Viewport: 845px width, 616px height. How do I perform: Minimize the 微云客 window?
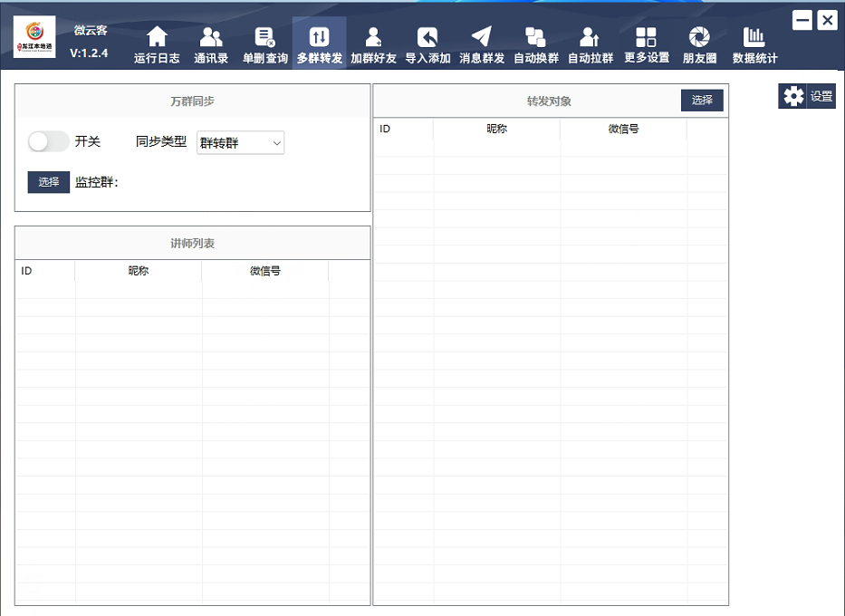click(802, 20)
